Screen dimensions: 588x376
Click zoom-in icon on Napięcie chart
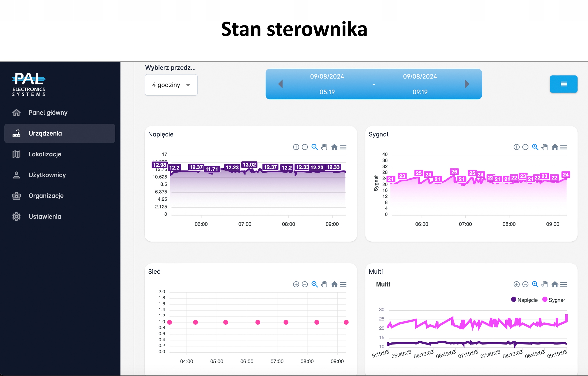[x=296, y=147]
